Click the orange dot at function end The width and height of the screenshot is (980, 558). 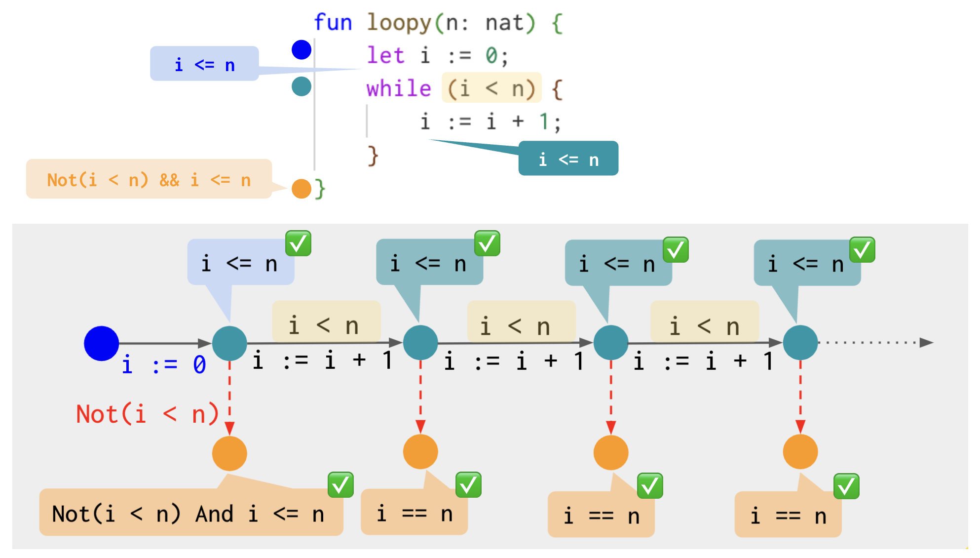click(x=301, y=189)
